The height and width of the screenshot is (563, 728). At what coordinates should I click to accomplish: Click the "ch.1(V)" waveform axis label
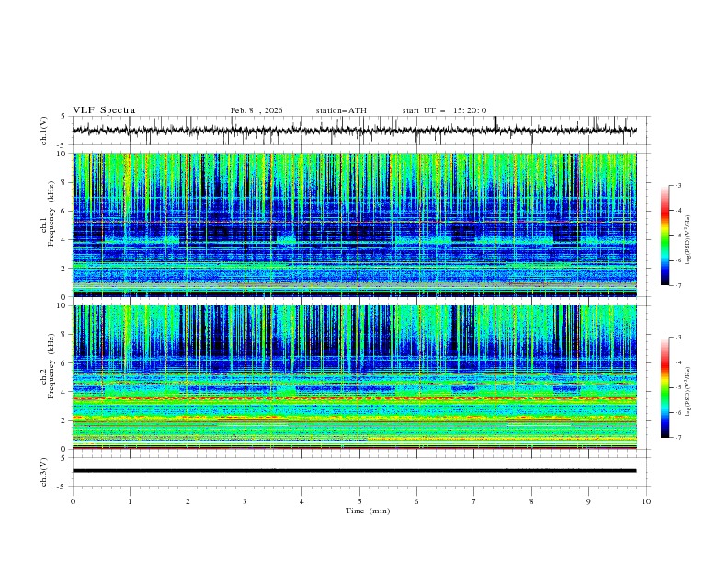[x=44, y=131]
